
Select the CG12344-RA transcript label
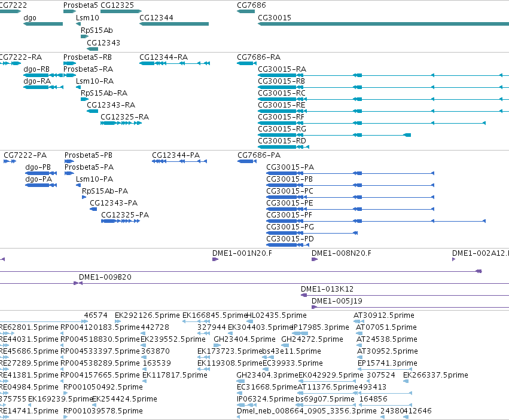click(164, 57)
